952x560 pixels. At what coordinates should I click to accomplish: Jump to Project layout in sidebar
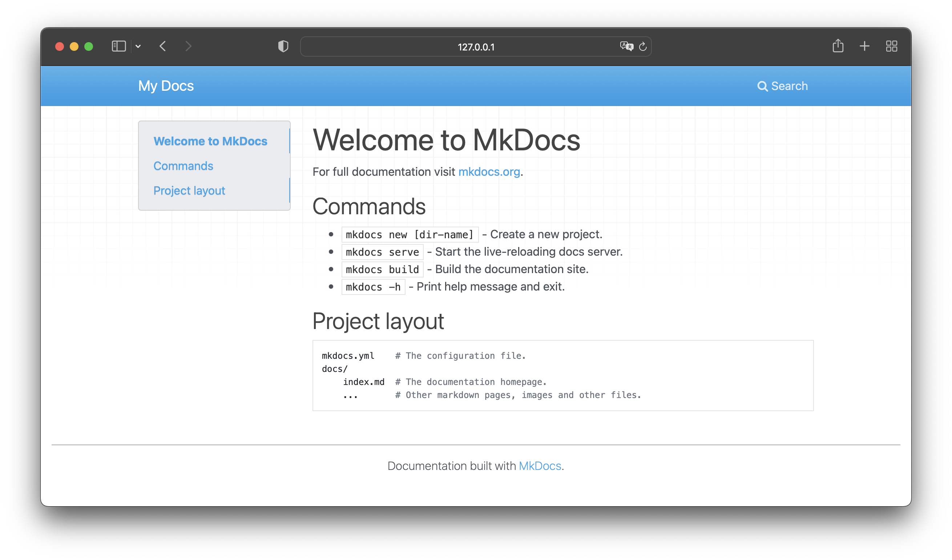[189, 191]
